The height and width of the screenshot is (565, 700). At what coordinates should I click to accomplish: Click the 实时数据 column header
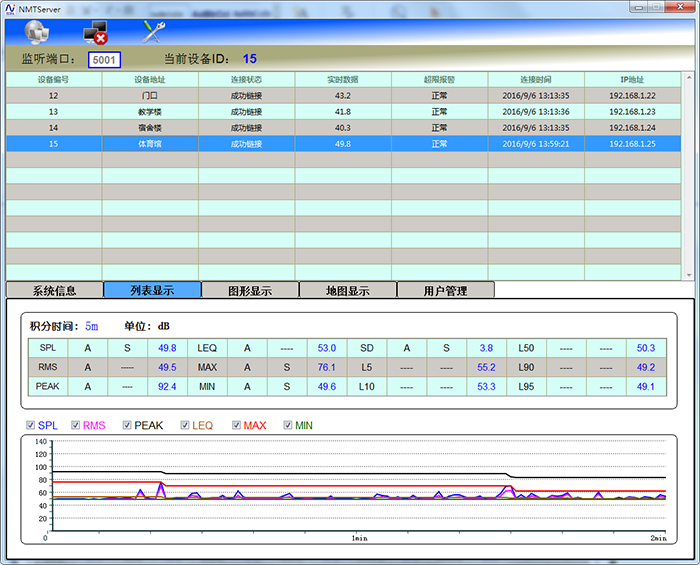click(x=342, y=79)
